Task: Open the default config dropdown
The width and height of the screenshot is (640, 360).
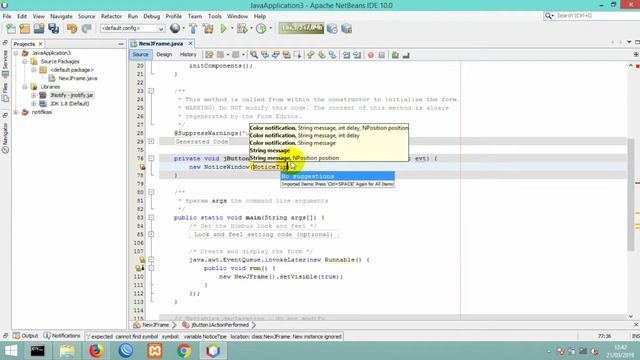Action: tap(132, 29)
